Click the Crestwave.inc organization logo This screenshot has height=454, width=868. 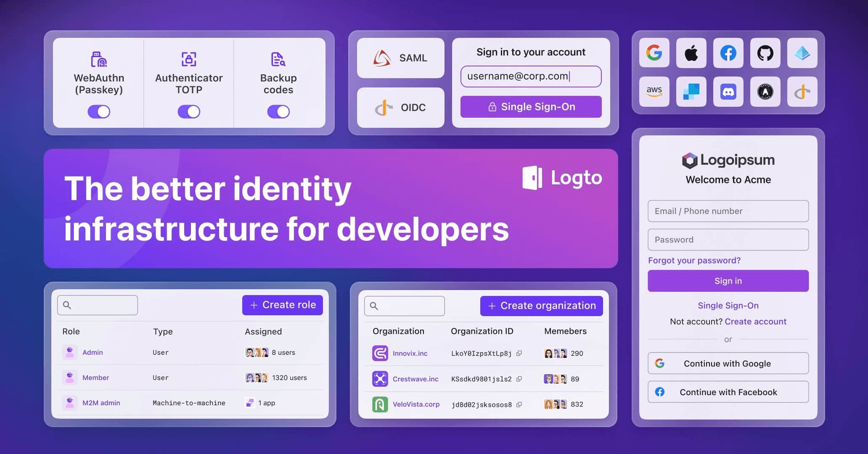pos(380,379)
